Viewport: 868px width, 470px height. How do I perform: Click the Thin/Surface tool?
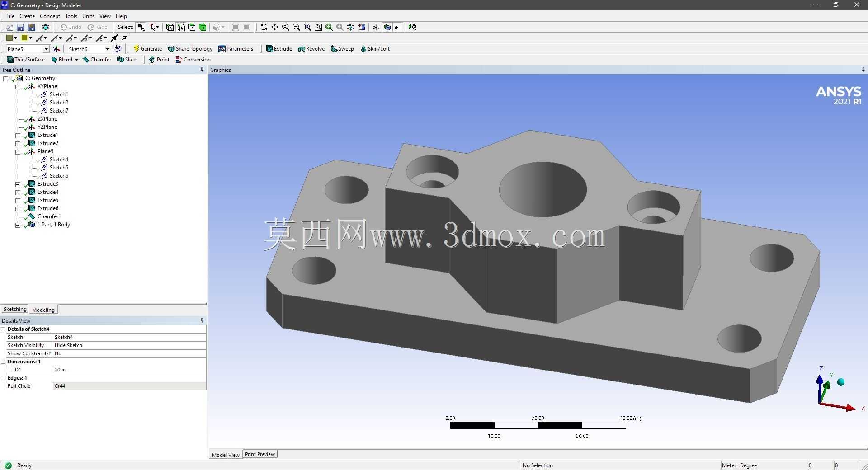[x=26, y=60]
